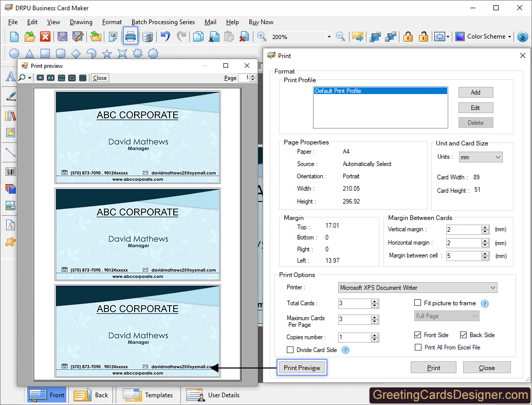
Task: Click the barcode tool in sidebar
Action: [10, 172]
